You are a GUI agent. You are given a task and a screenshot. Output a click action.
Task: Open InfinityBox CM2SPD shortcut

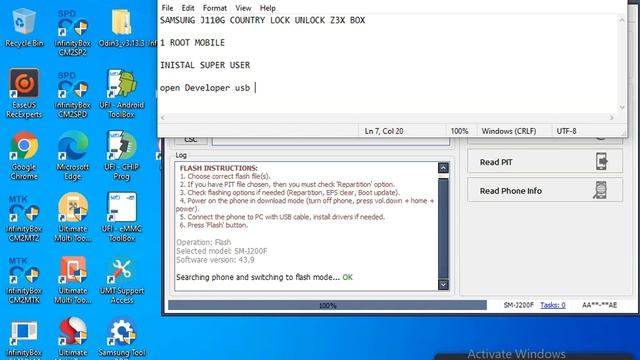tap(73, 95)
